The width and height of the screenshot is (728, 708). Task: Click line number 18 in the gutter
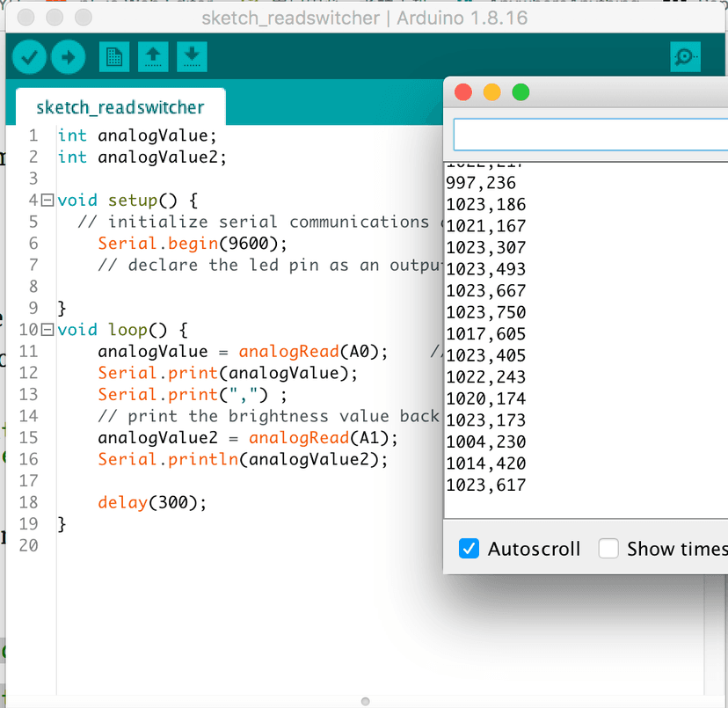(28, 502)
